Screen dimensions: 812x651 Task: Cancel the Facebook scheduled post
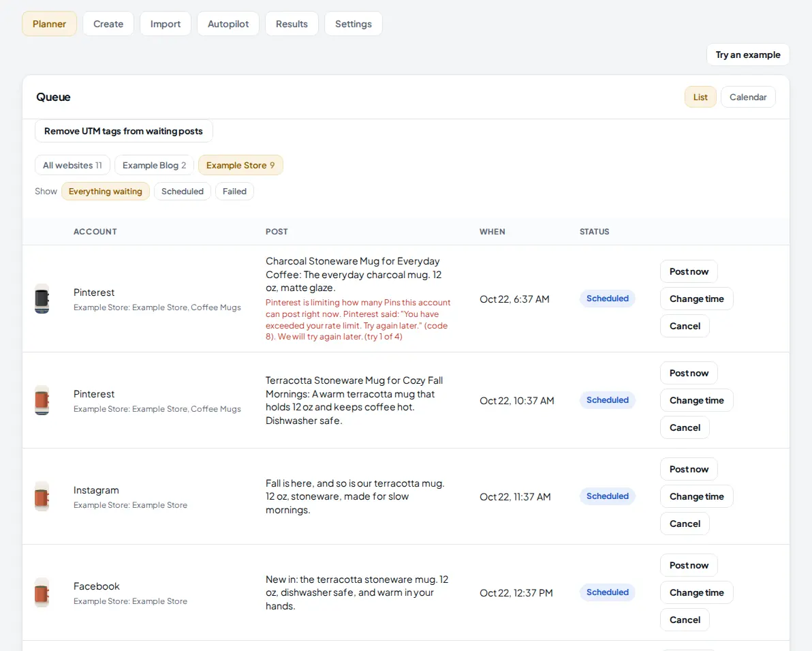pos(685,620)
